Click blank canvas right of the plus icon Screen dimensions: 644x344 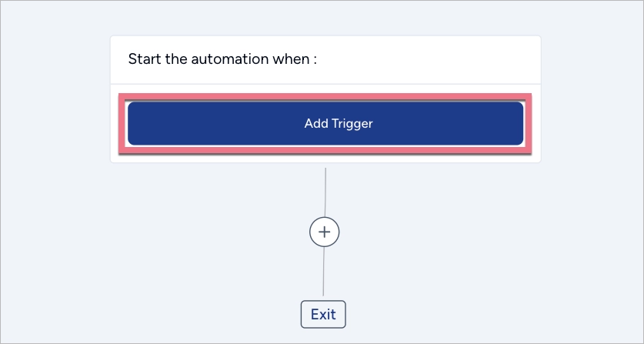click(x=462, y=231)
